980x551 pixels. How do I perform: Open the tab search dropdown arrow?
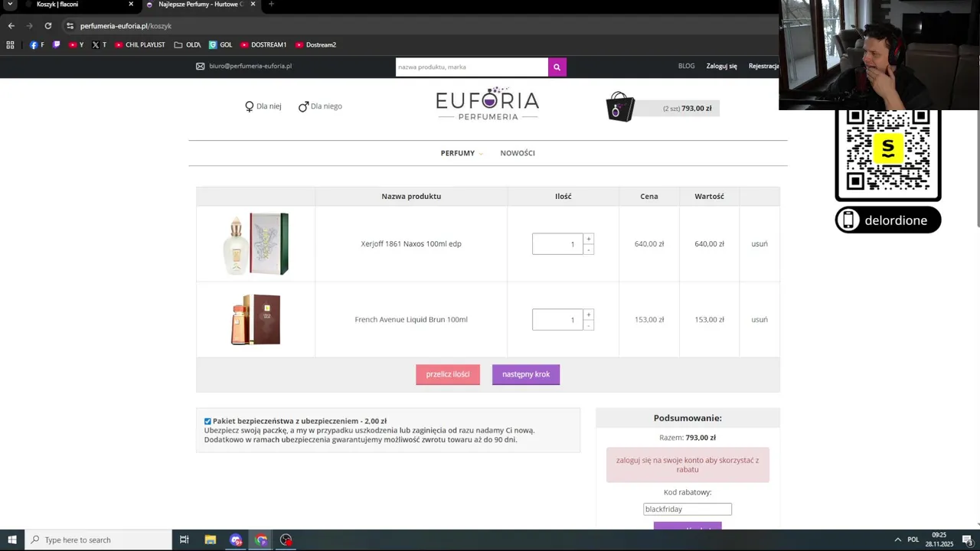pyautogui.click(x=10, y=5)
